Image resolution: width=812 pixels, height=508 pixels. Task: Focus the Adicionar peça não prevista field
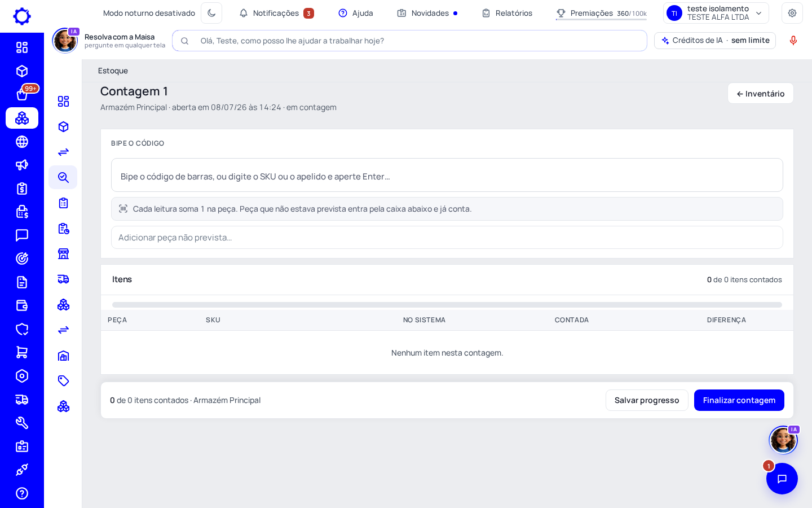point(447,238)
